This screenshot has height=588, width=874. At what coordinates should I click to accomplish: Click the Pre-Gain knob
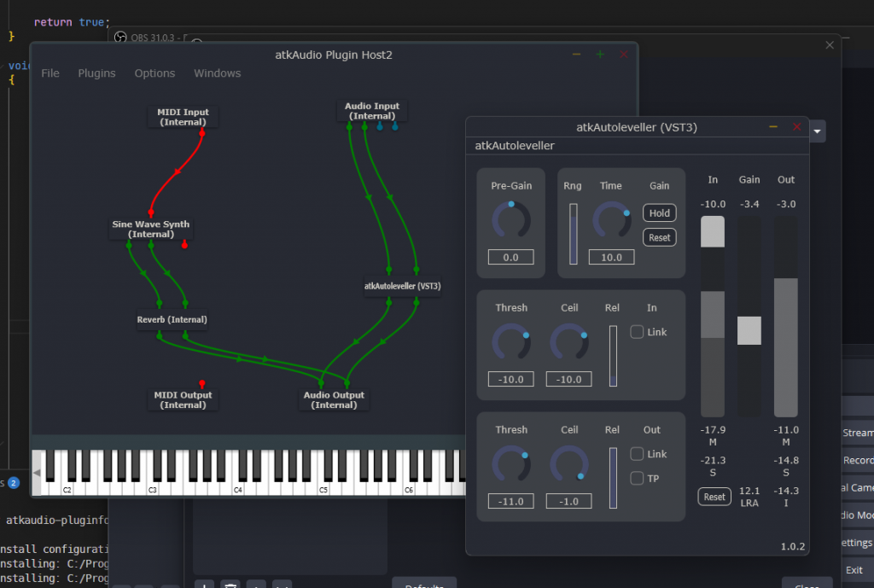511,220
